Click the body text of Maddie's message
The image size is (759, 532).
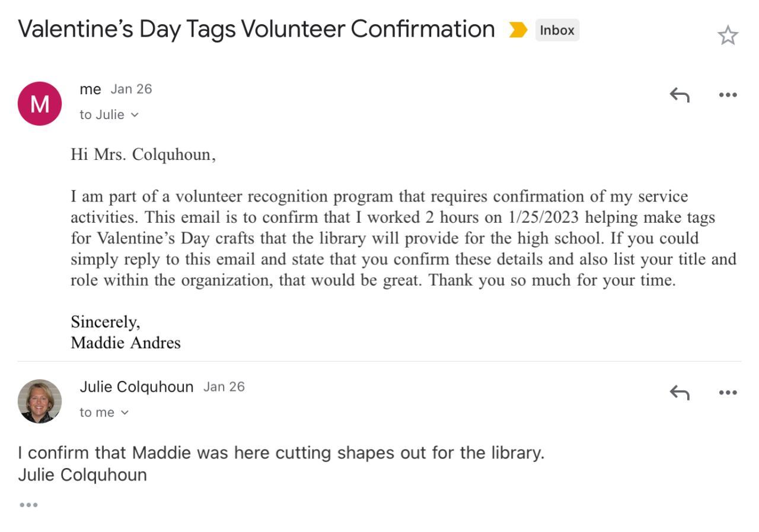coord(403,238)
